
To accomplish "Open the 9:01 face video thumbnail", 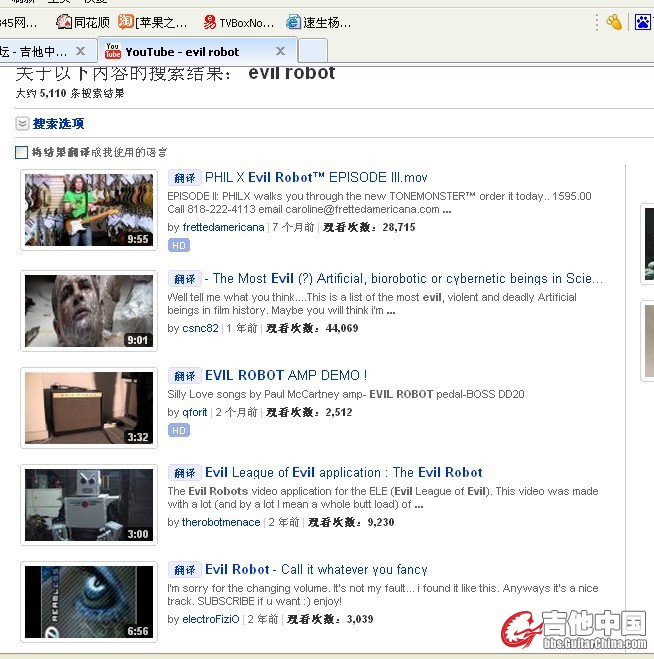I will click(89, 311).
